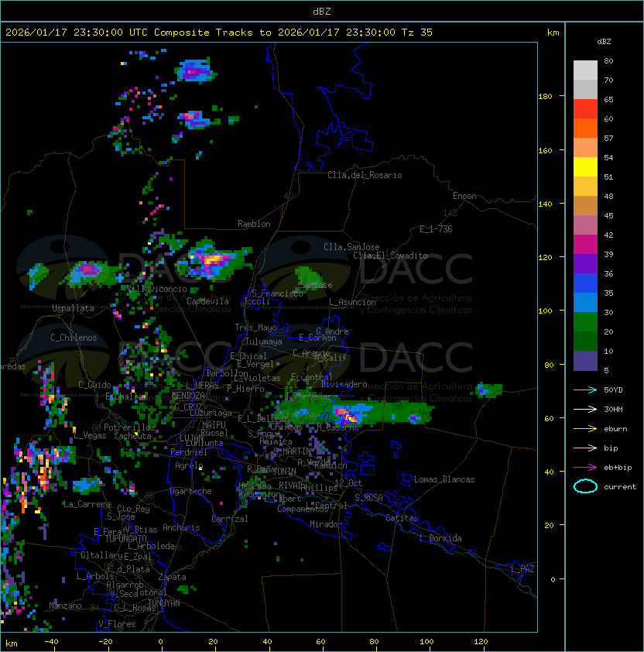Screen dimensions: 644x652
Task: Click the 'TUNUYAN' map label
Action: 164,603
